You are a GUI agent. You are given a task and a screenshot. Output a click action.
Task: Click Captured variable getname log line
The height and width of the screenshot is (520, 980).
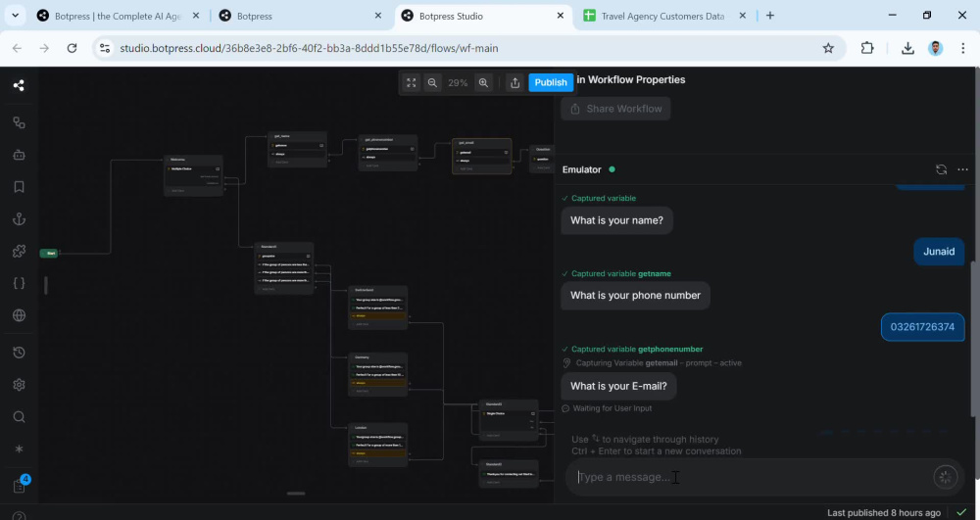click(616, 273)
